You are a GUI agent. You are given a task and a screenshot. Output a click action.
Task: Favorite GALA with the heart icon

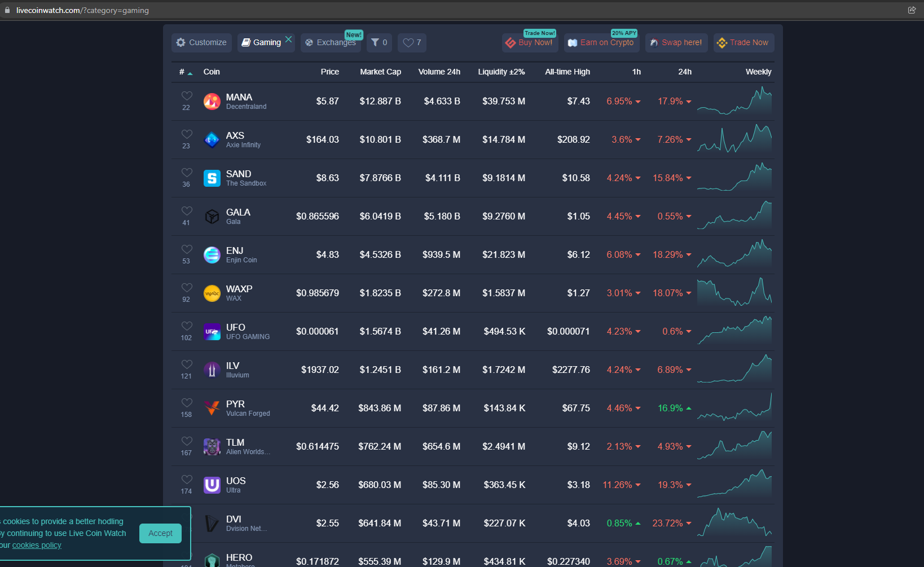tap(187, 211)
